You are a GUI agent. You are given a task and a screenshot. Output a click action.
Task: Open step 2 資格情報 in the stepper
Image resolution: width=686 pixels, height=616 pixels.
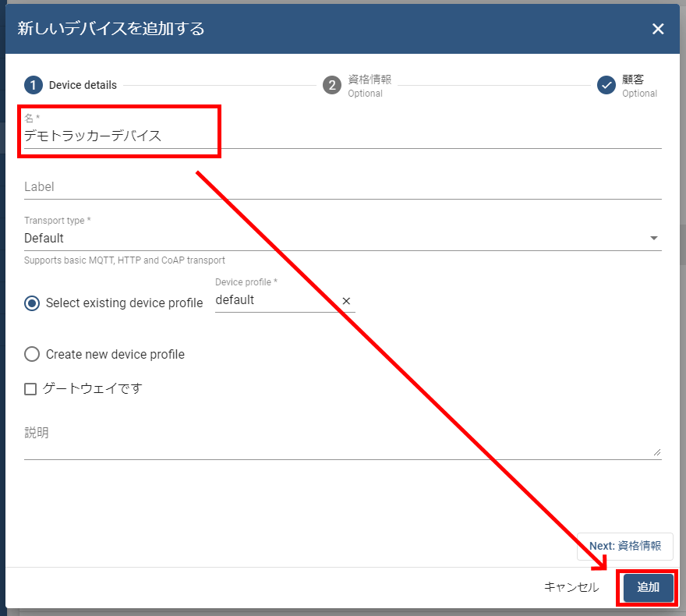click(x=358, y=86)
